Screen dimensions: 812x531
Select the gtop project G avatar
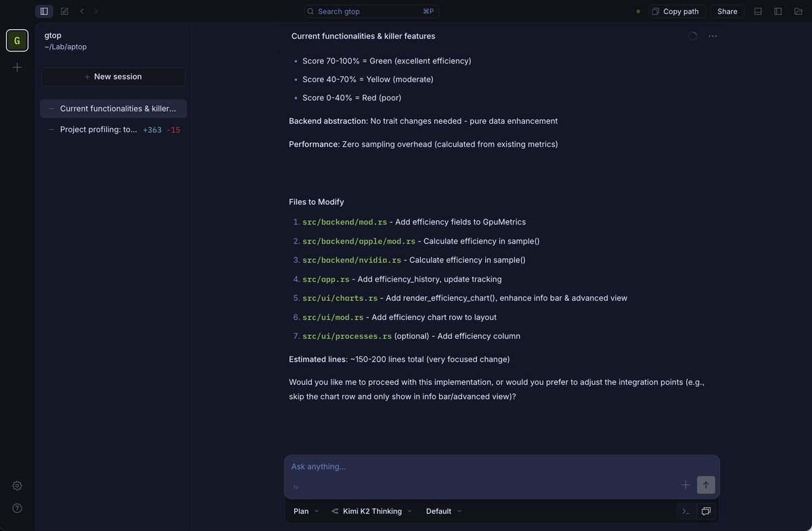tap(17, 41)
